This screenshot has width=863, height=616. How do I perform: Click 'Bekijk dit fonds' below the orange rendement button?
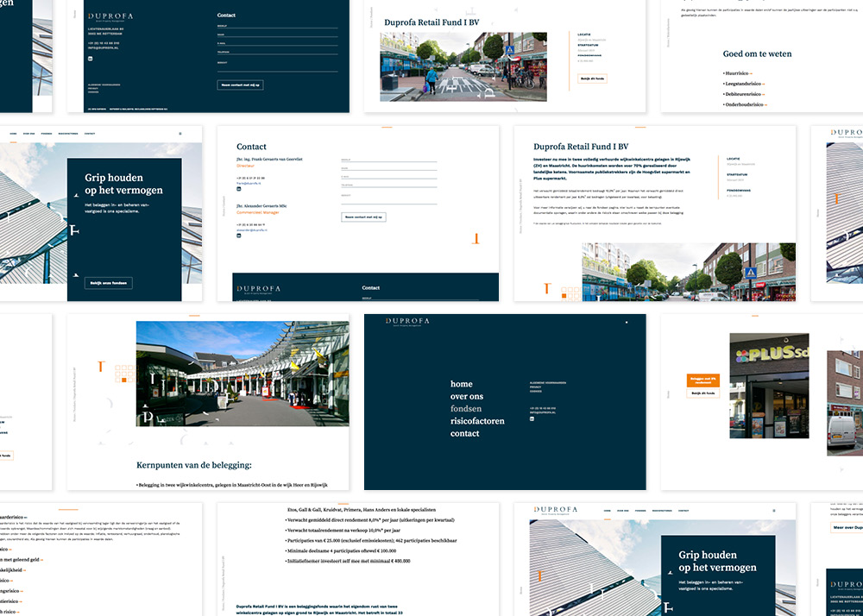tap(702, 393)
